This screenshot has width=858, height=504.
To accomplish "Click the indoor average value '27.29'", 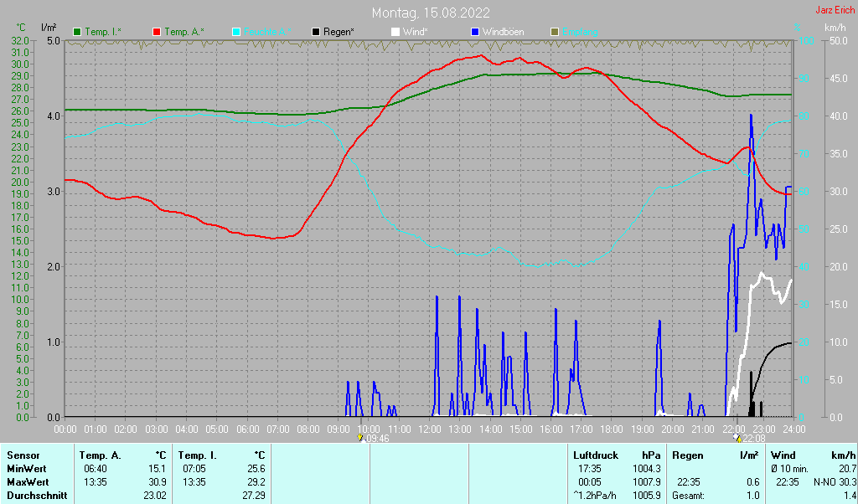I will click(253, 496).
